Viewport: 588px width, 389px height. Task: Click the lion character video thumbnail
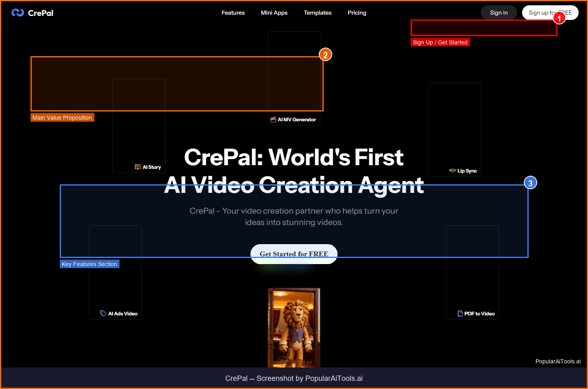pos(294,328)
